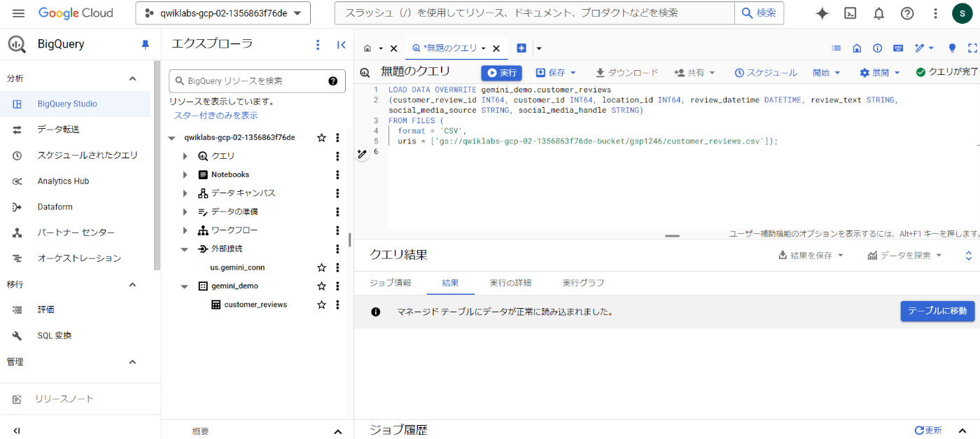Switch to 結果 tab

coord(450,283)
